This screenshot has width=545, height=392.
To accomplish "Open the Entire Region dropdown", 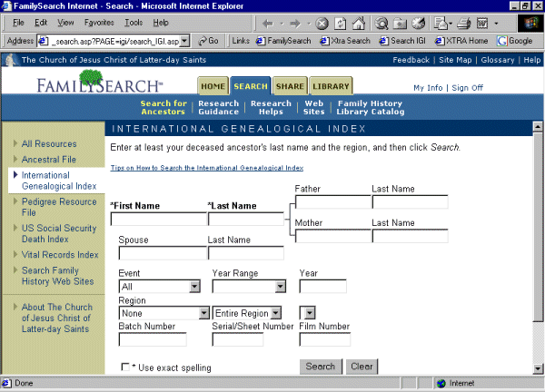I will (247, 313).
